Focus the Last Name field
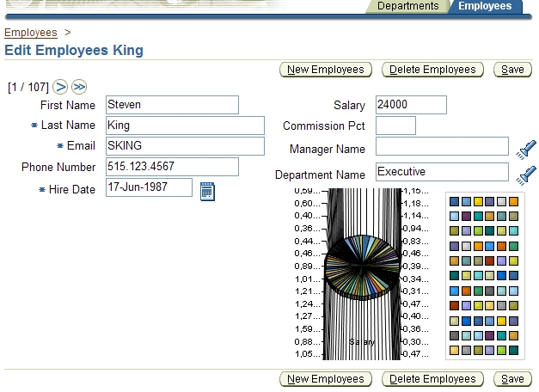This screenshot has height=392, width=539. click(185, 126)
